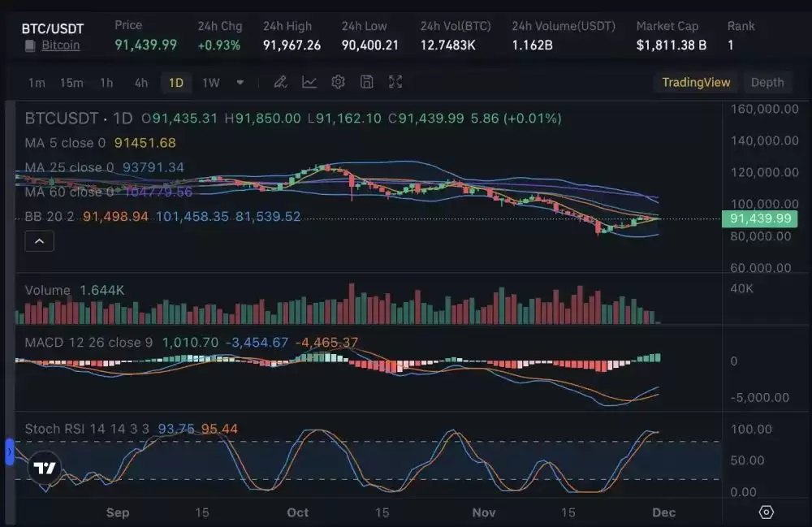Viewport: 812px width, 527px height.
Task: Switch to the Depth view tab
Action: point(766,82)
